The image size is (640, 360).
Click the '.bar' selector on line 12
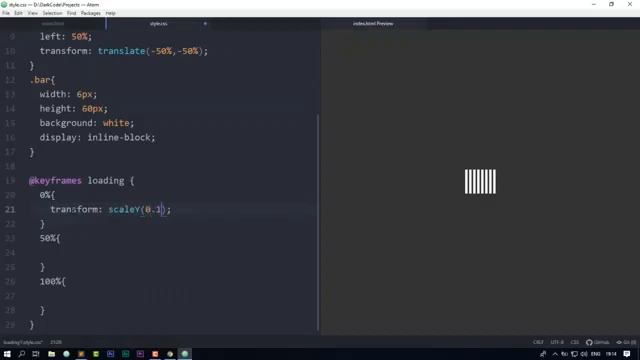pyautogui.click(x=40, y=80)
